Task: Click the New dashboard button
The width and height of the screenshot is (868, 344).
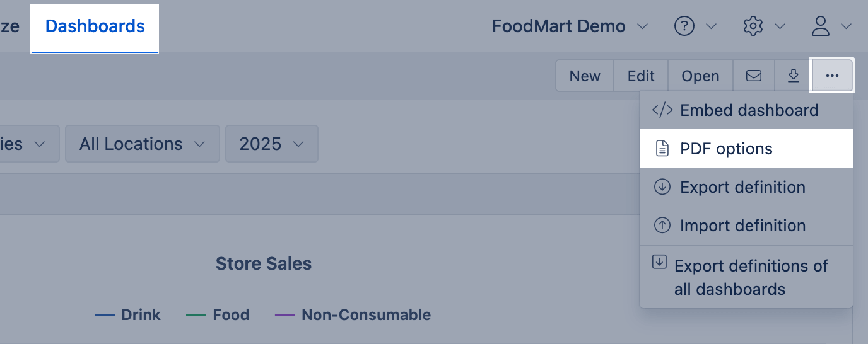Action: click(x=585, y=76)
